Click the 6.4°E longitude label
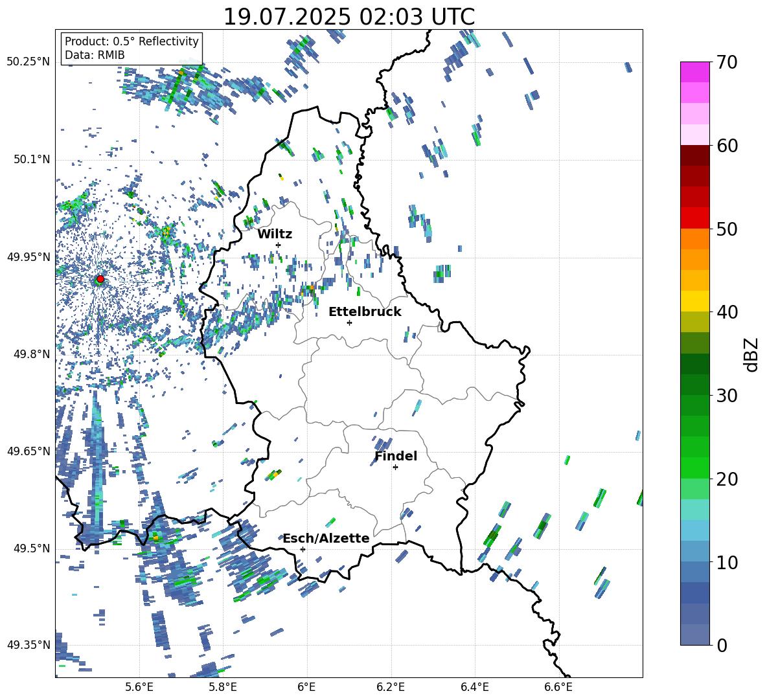Screen dimensions: 767x700 pos(474,687)
